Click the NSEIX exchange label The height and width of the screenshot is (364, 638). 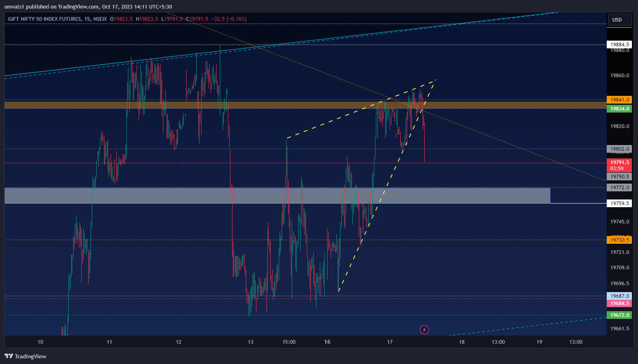(100, 19)
